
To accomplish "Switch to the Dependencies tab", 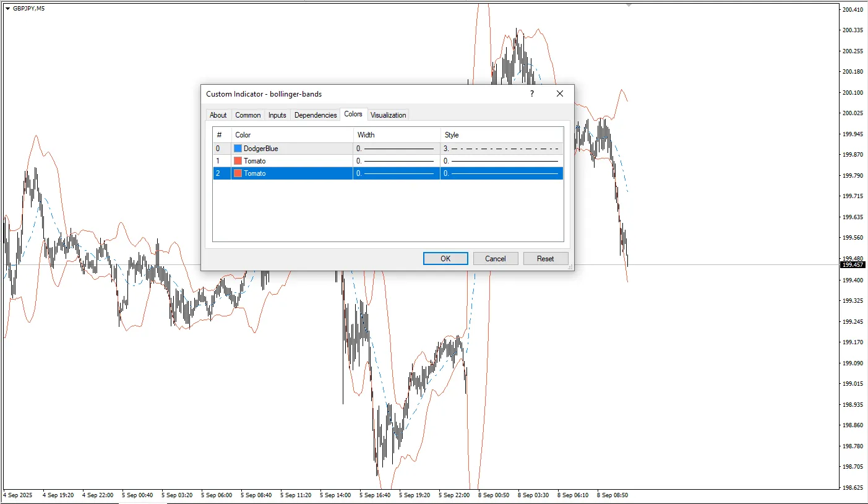I will [x=316, y=115].
